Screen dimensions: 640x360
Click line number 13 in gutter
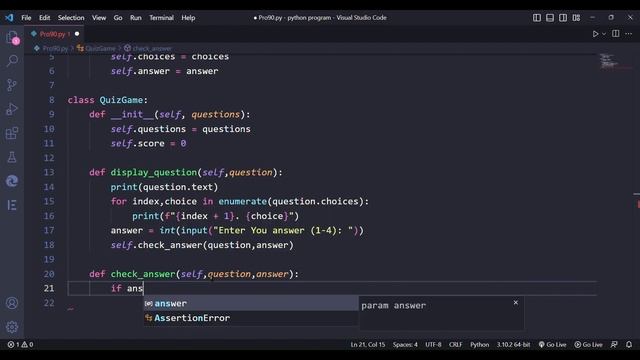pos(49,172)
